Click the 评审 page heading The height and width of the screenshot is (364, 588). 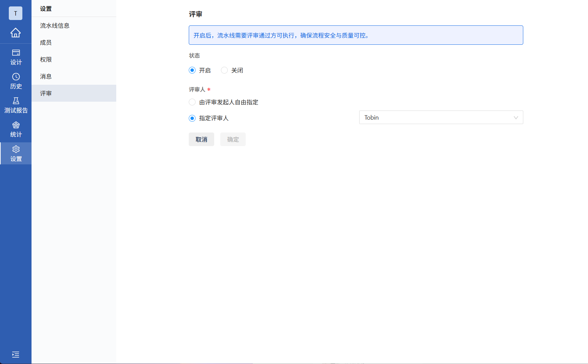[x=196, y=14]
